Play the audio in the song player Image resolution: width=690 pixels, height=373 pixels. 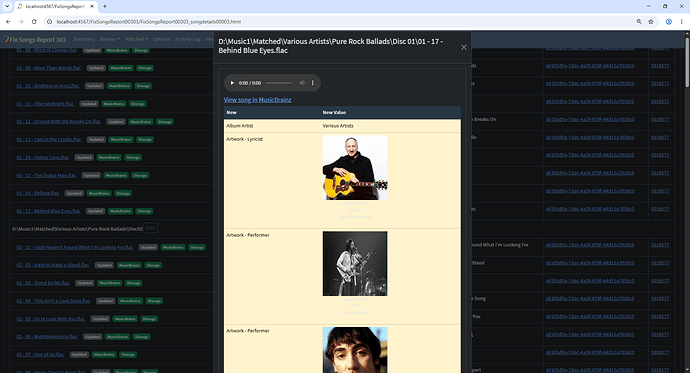point(232,83)
